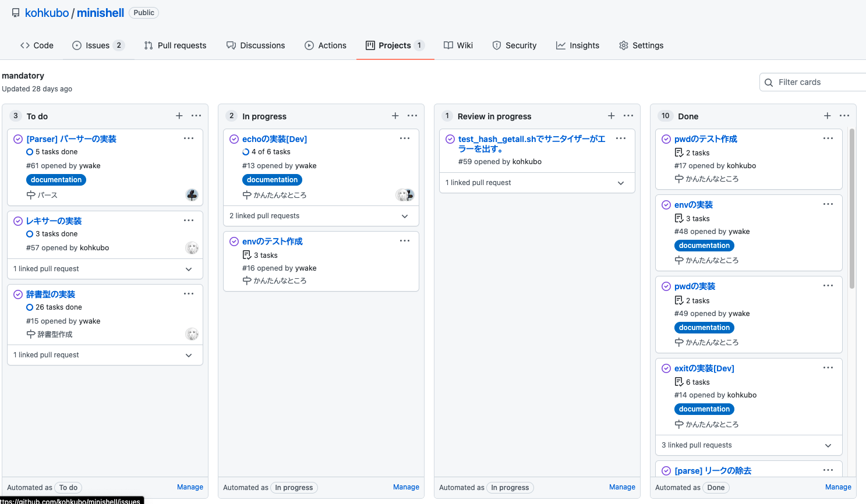
Task: Open the card menu for exitの実装[Dev]
Action: point(828,368)
